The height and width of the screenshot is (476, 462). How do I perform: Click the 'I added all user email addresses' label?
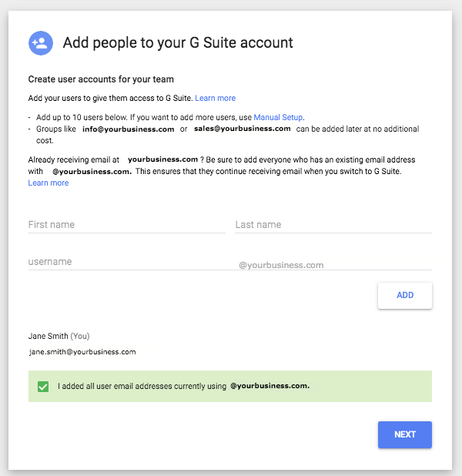click(x=142, y=386)
